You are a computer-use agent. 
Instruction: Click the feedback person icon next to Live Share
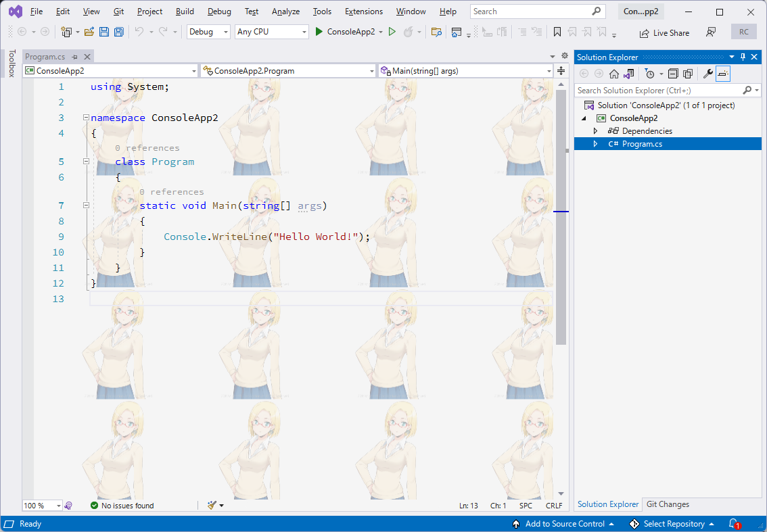711,32
